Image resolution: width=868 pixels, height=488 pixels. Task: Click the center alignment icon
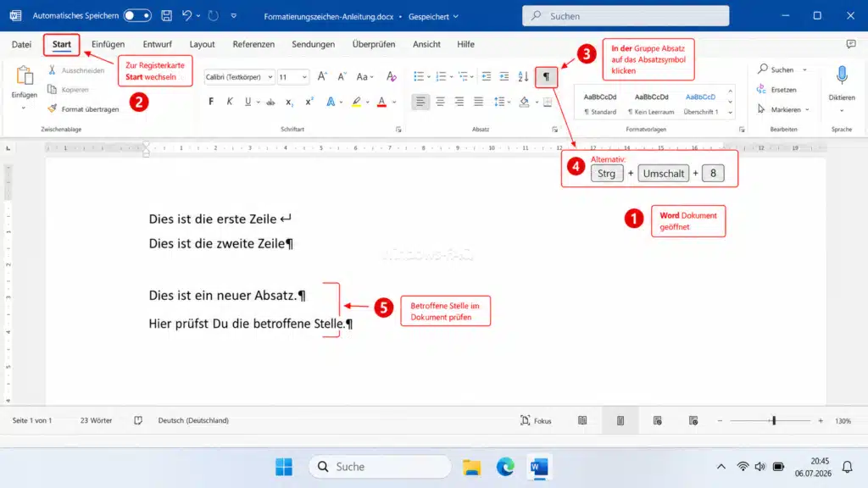440,102
